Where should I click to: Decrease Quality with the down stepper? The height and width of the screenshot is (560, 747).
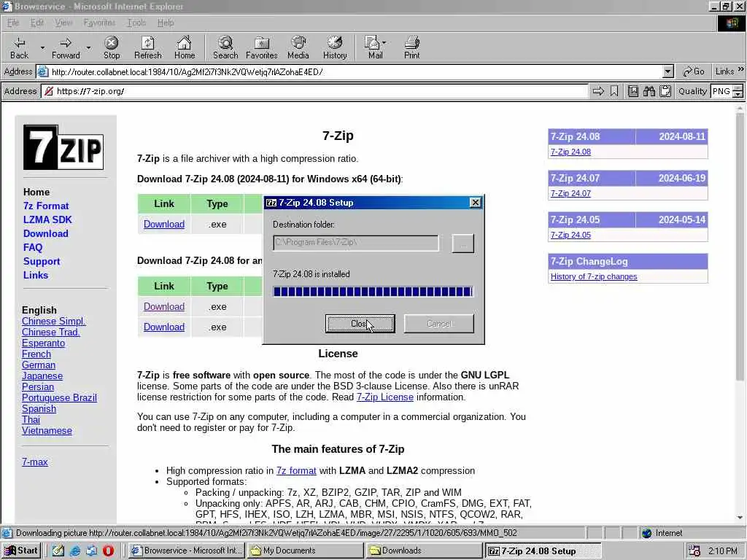coord(738,94)
